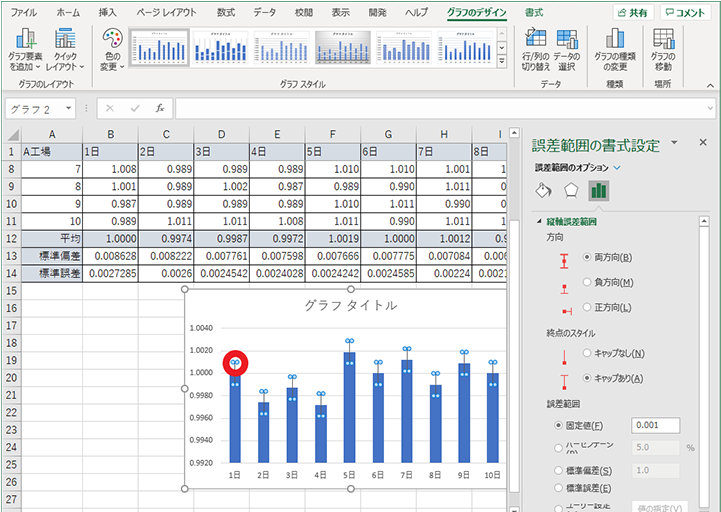721x512 pixels.
Task: Open the Name Box dropdown arrow
Action: coord(69,109)
